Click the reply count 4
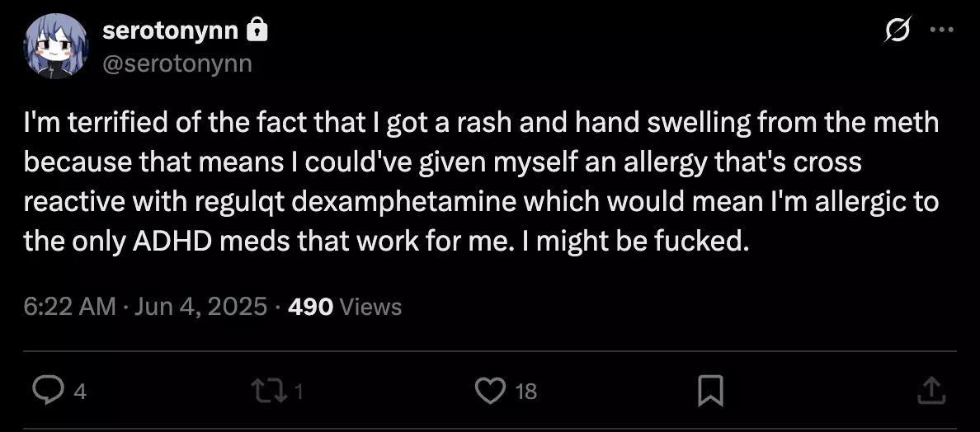980x432 pixels. tap(80, 392)
